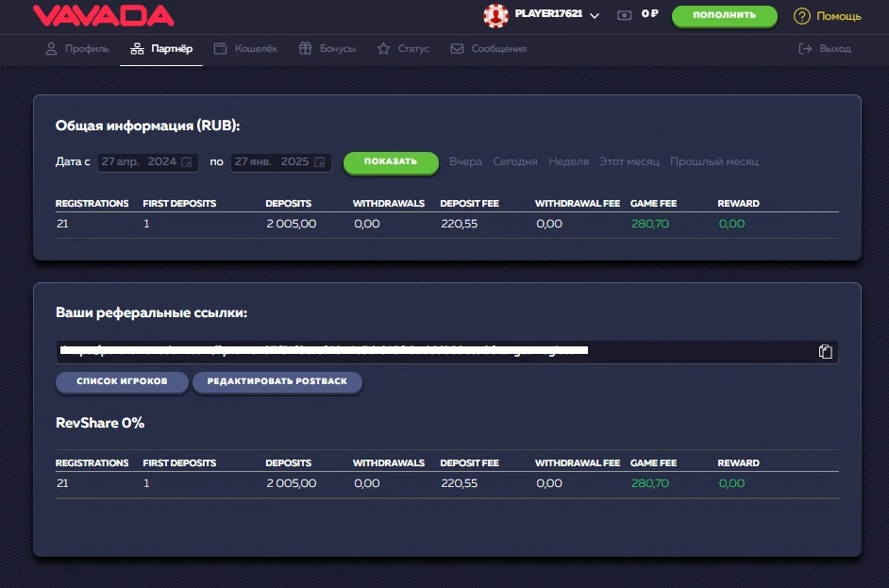
Task: Filter statistics by Прошлый месяц
Action: click(713, 161)
